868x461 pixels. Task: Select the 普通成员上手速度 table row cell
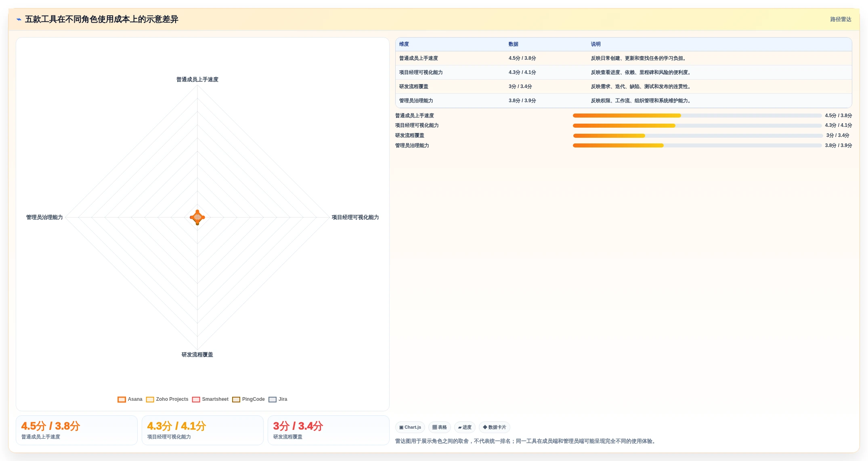tap(419, 59)
